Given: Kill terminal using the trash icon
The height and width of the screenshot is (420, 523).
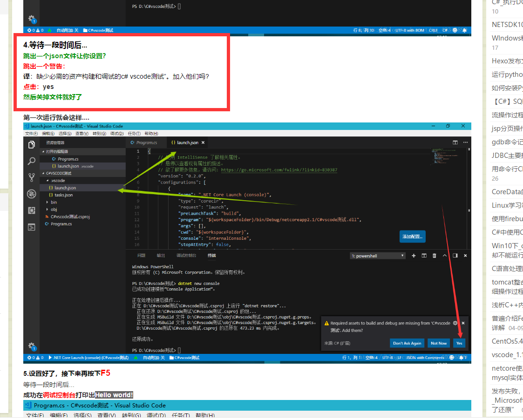Looking at the screenshot, I should 434,256.
